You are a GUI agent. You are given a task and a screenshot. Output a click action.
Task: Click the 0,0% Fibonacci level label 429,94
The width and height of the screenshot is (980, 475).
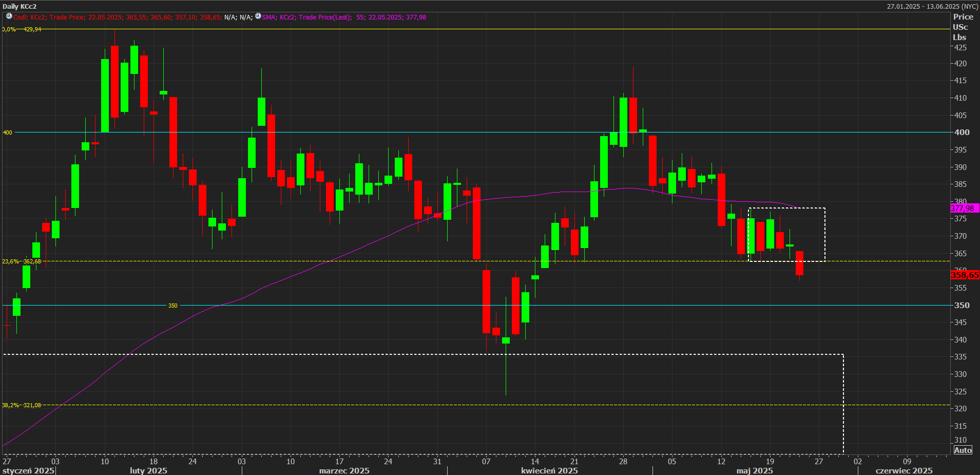pos(22,29)
